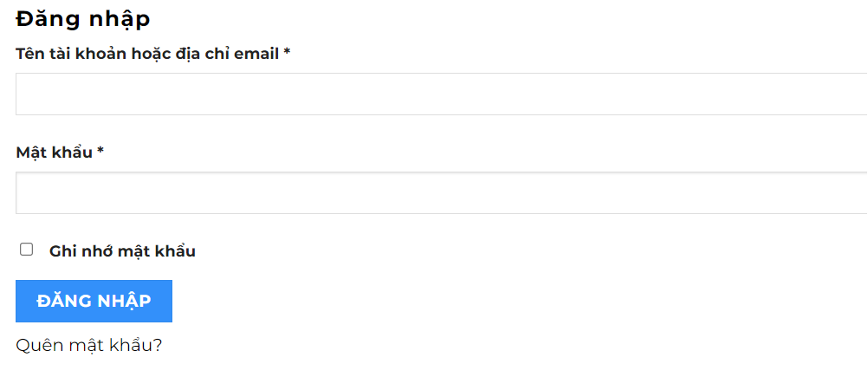The height and width of the screenshot is (377, 868).
Task: Click the empty field below Mật khẩu label
Action: (x=441, y=192)
